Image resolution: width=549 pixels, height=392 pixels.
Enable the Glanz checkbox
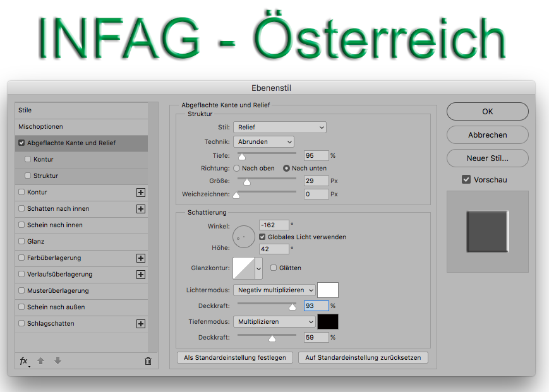pyautogui.click(x=21, y=241)
